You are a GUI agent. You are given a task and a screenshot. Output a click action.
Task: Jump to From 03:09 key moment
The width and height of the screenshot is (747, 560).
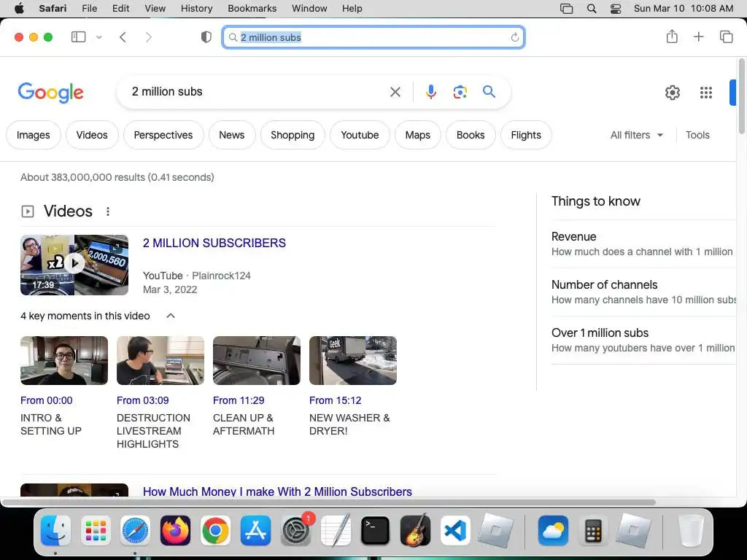pyautogui.click(x=142, y=400)
